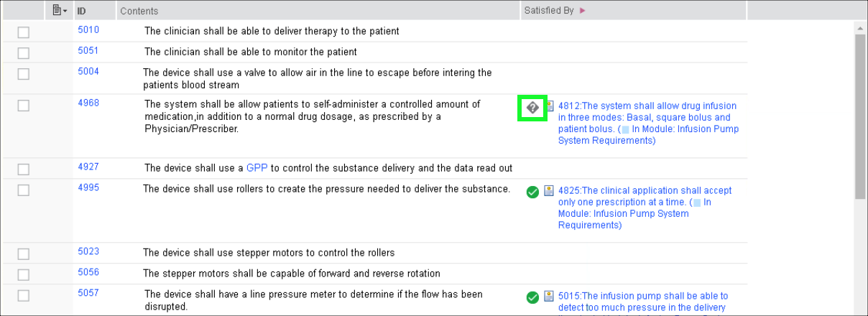Open requirement ID 5004 link
The width and height of the screenshot is (868, 316).
(88, 71)
